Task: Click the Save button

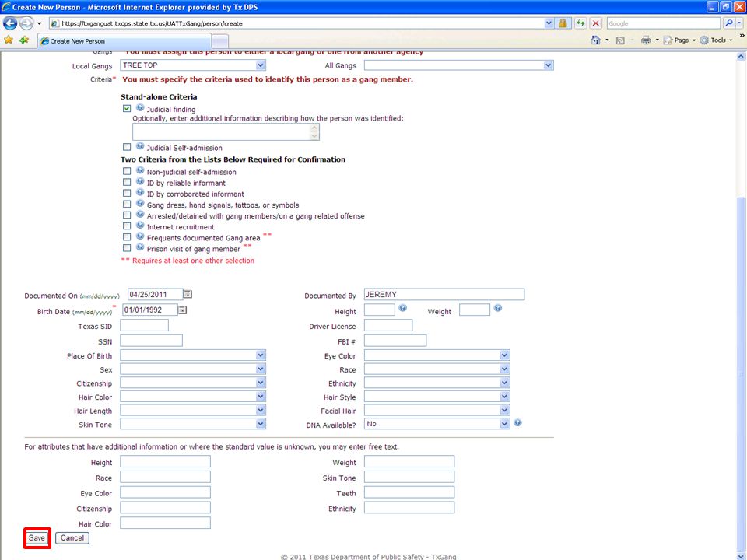Action: (x=37, y=538)
